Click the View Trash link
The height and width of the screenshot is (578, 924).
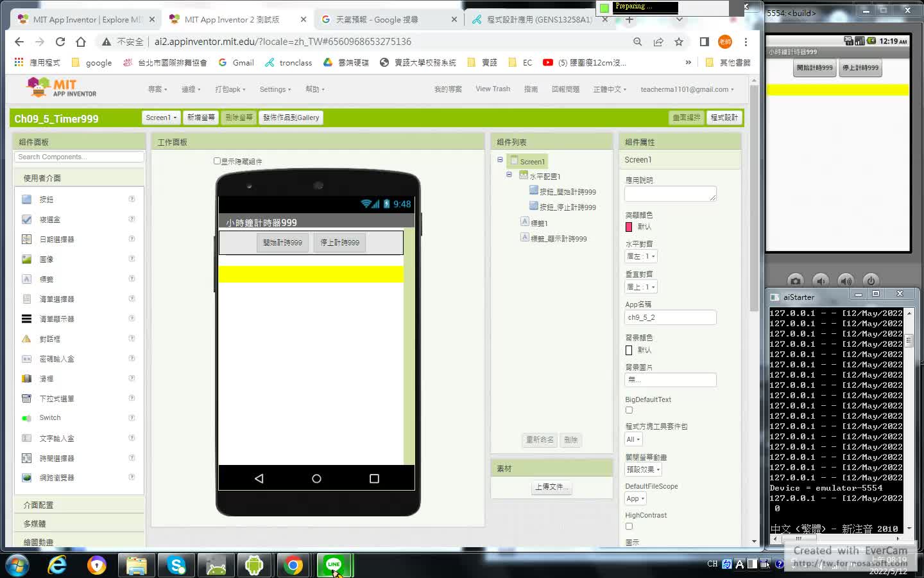click(x=493, y=89)
